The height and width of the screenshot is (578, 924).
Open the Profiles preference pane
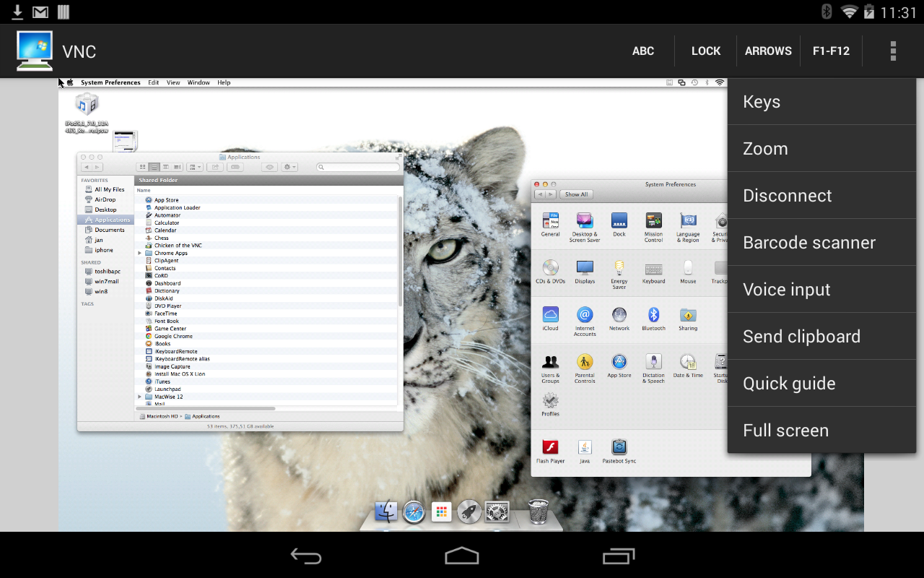click(551, 403)
